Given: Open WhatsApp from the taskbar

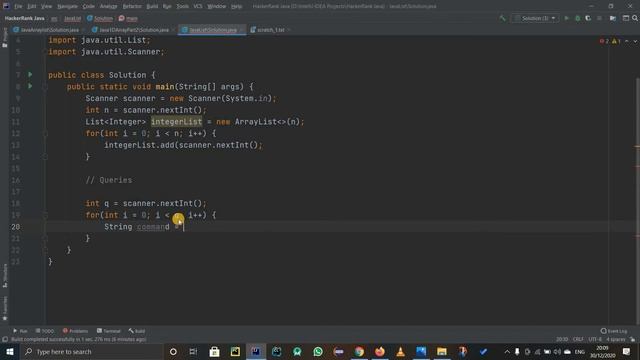Looking at the screenshot, I should [318, 351].
